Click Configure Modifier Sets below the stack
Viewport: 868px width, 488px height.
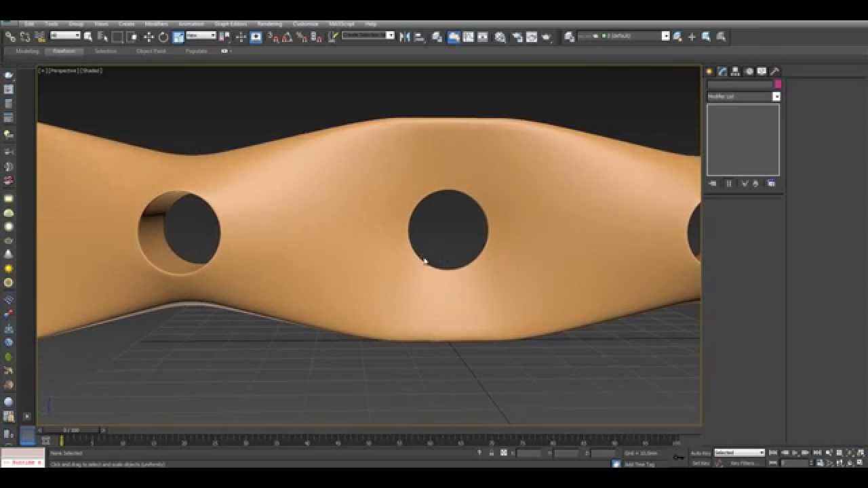[771, 184]
